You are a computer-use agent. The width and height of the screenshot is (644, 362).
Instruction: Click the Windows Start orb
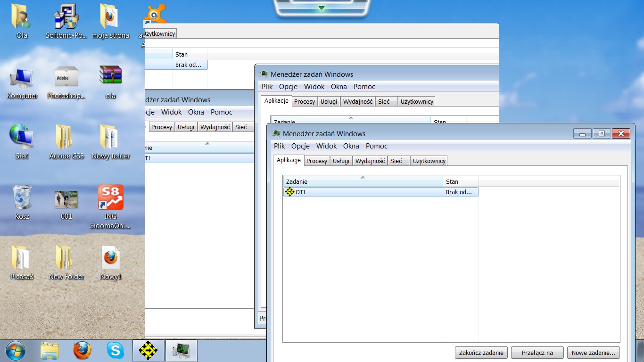16,351
